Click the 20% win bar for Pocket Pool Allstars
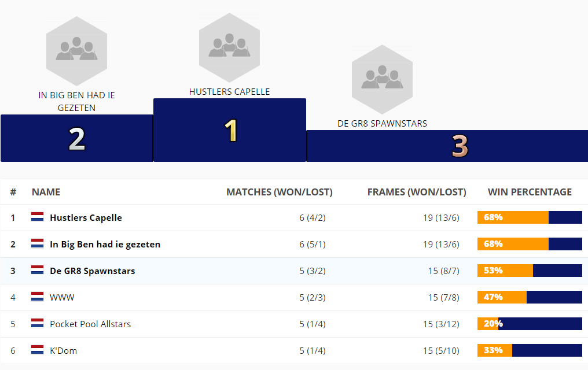This screenshot has height=370, width=588. [530, 324]
